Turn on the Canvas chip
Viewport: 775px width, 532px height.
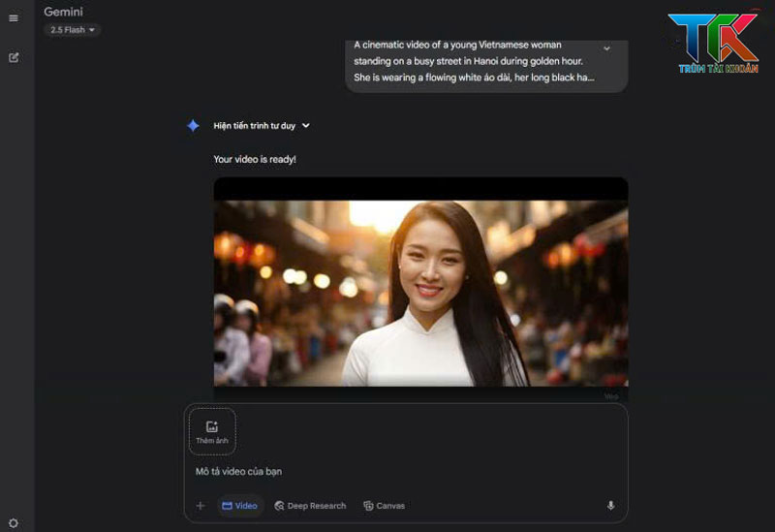tap(384, 506)
